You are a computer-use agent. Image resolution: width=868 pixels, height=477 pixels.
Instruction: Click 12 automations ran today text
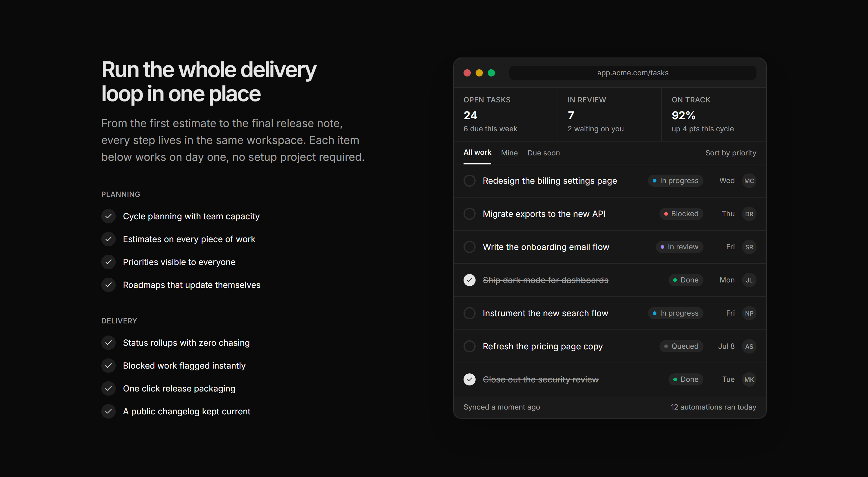point(713,407)
